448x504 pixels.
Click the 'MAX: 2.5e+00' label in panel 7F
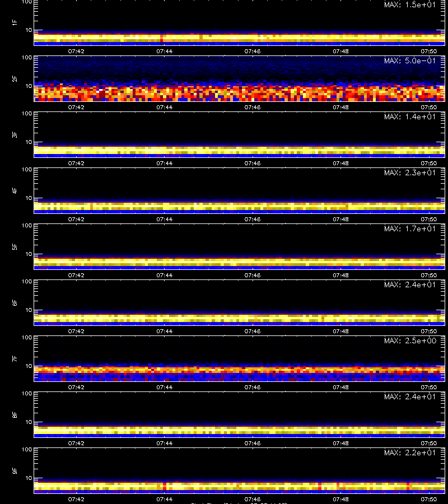(x=410, y=340)
